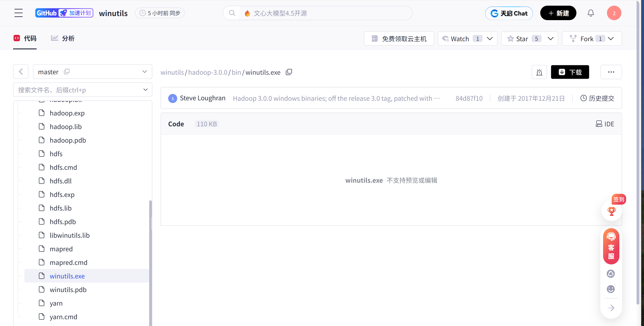Select the 代码 tab

[25, 38]
